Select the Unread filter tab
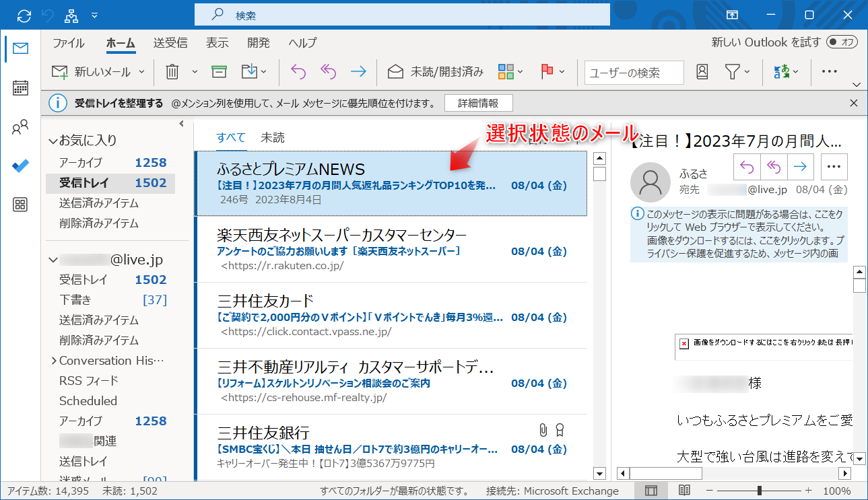868x500 pixels. (273, 137)
